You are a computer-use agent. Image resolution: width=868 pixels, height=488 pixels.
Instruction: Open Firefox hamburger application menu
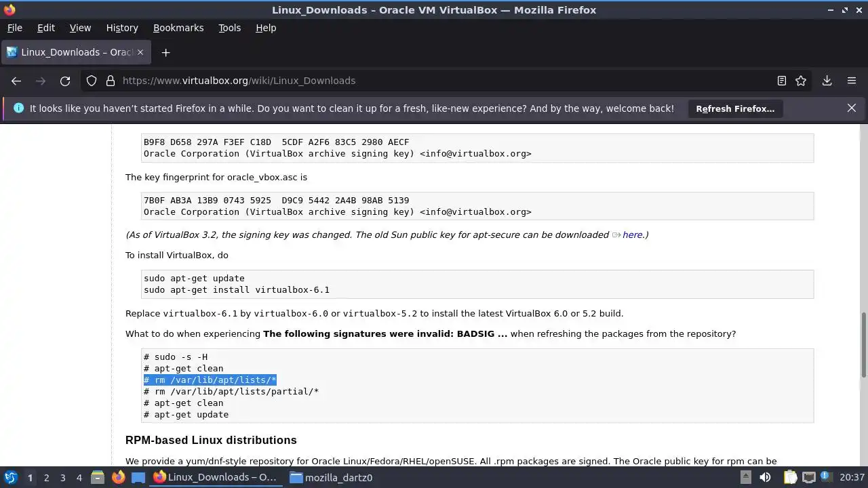point(852,81)
